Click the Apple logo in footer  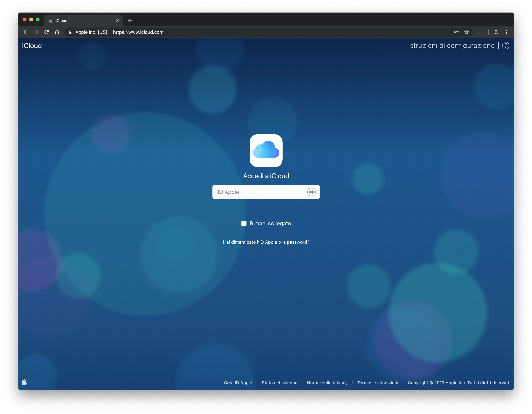[24, 382]
